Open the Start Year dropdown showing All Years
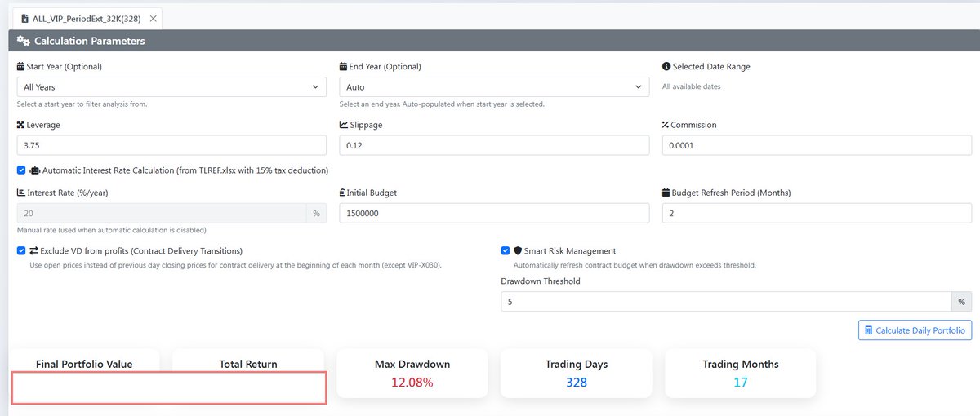The height and width of the screenshot is (416, 980). point(171,87)
